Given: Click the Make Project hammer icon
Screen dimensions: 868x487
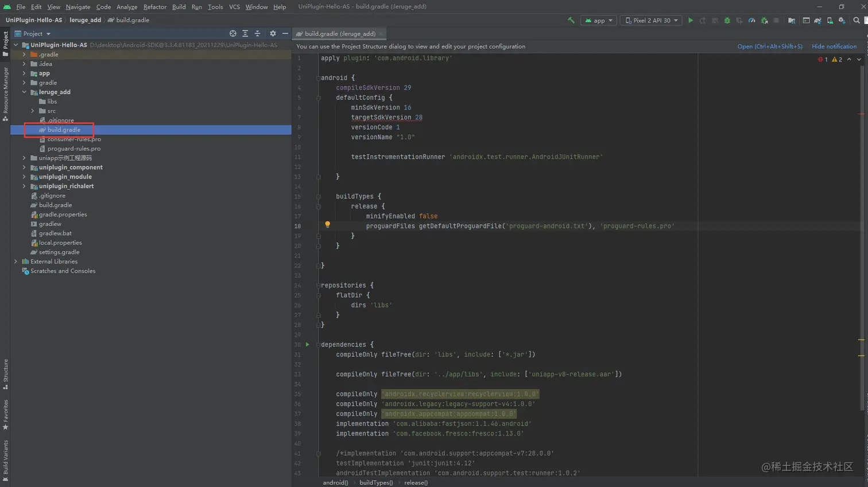Looking at the screenshot, I should click(x=571, y=21).
